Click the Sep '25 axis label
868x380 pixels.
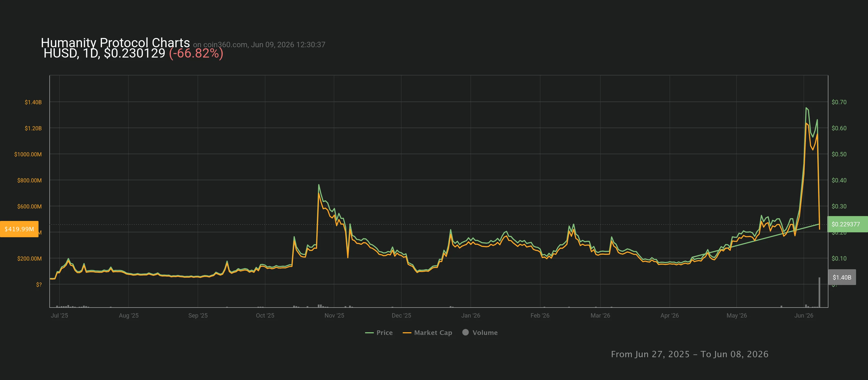point(198,315)
